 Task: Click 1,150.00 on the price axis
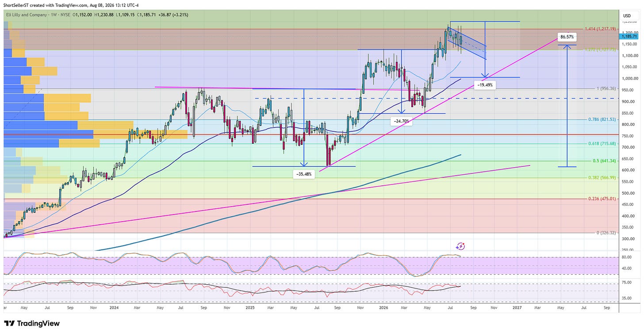pyautogui.click(x=630, y=44)
